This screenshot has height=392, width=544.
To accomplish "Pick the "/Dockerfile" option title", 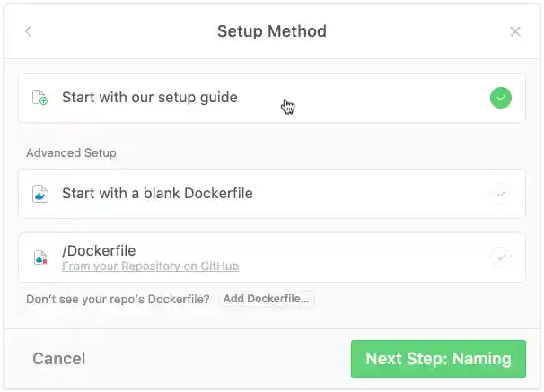I will tap(99, 250).
